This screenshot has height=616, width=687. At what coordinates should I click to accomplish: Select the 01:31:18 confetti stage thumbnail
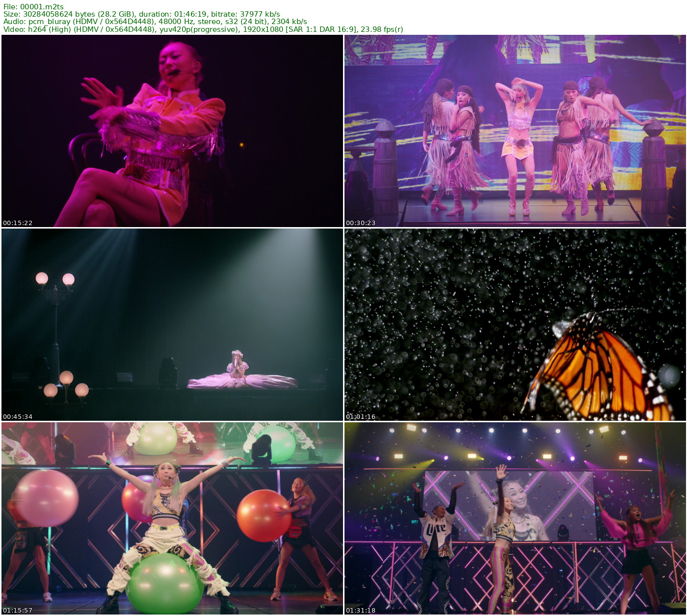click(515, 518)
